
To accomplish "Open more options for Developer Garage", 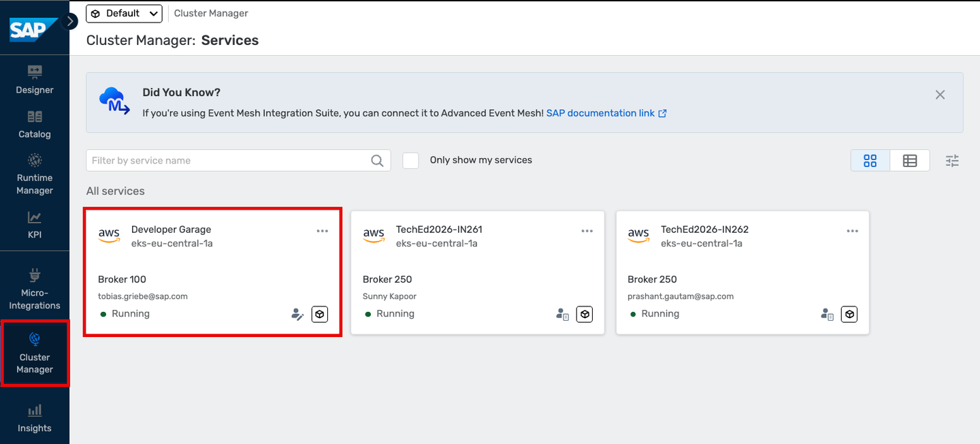I will tap(323, 231).
